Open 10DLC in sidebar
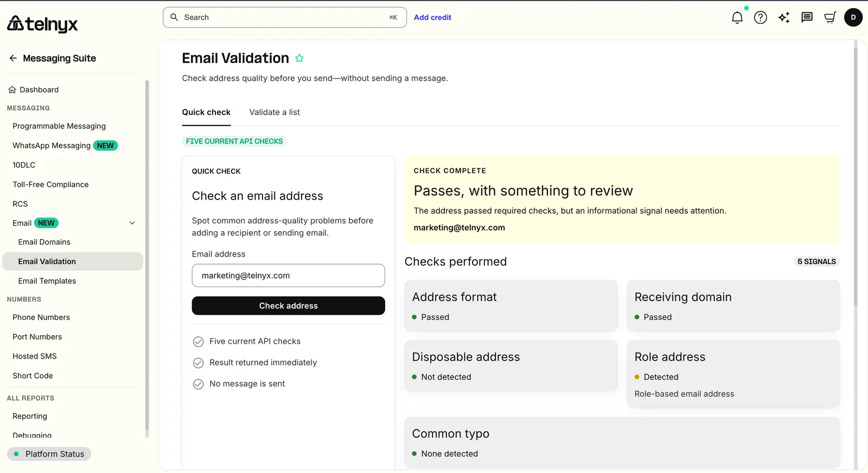868x473 pixels. (x=24, y=165)
